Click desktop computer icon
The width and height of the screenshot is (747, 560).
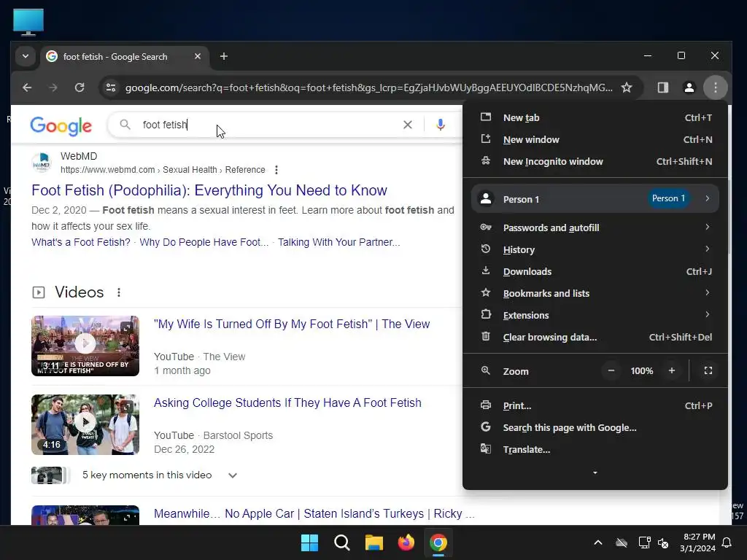pyautogui.click(x=28, y=22)
